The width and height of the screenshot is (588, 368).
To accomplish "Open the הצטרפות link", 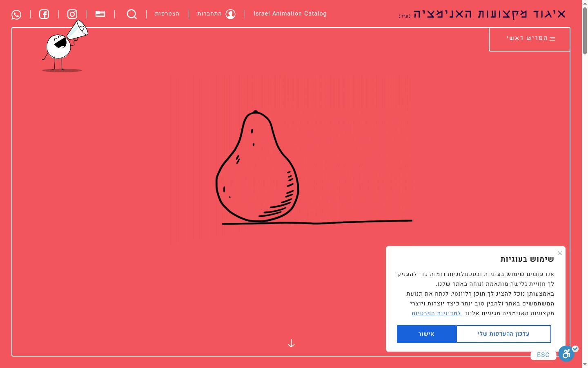I will 167,14.
